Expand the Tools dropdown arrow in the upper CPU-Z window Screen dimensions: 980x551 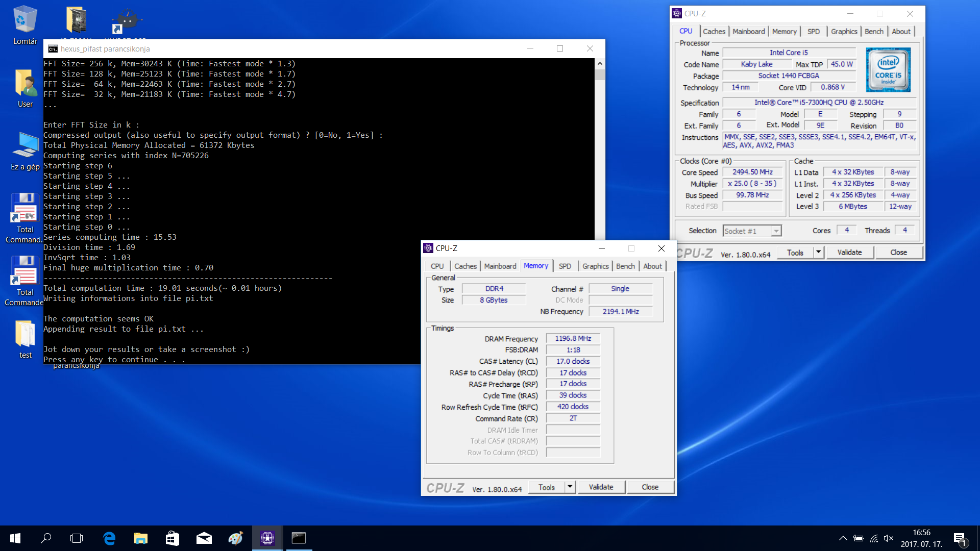click(x=819, y=253)
